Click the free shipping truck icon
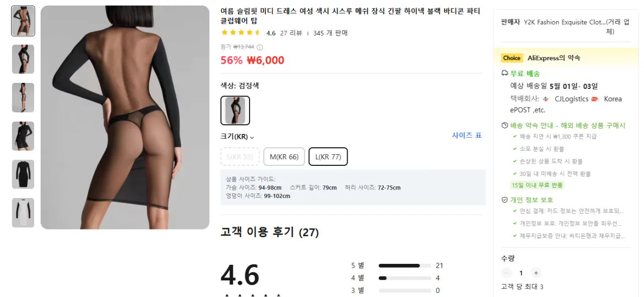The height and width of the screenshot is (297, 644). [x=505, y=73]
